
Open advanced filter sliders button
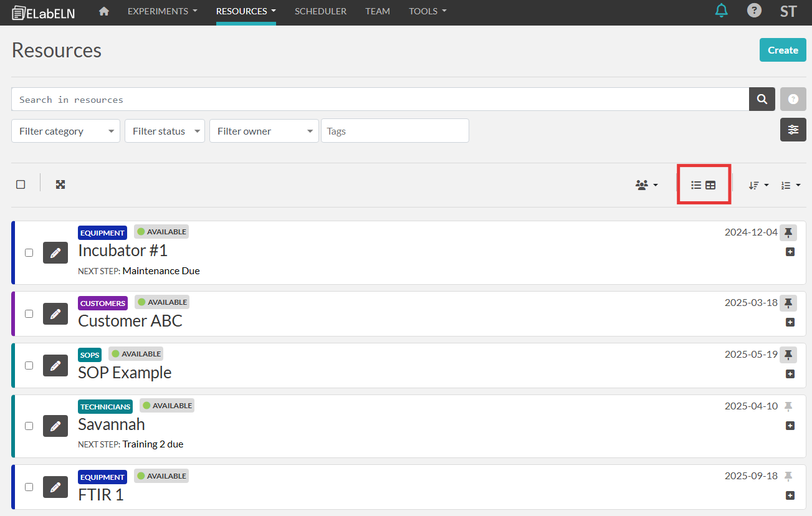(793, 130)
